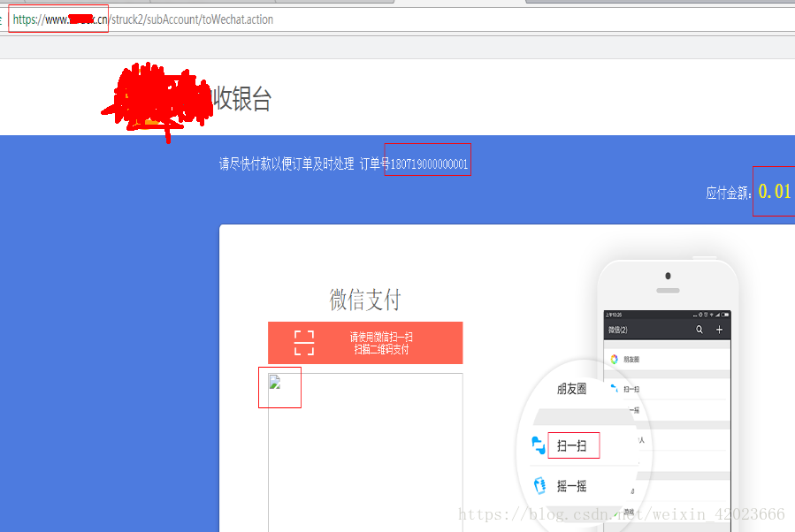This screenshot has height=532, width=795.
Task: Click the red 请使用微信扫一扫 banner
Action: [365, 343]
